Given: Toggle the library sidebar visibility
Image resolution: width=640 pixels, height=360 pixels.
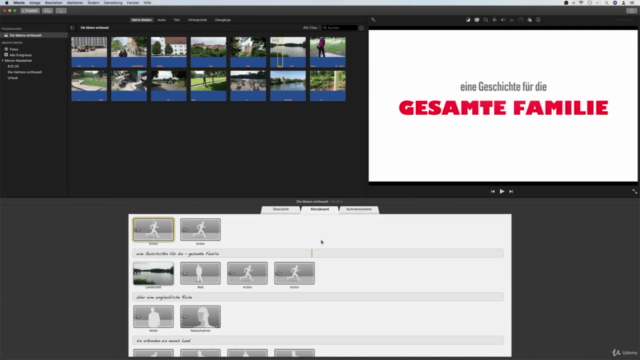Looking at the screenshot, I should 73,28.
